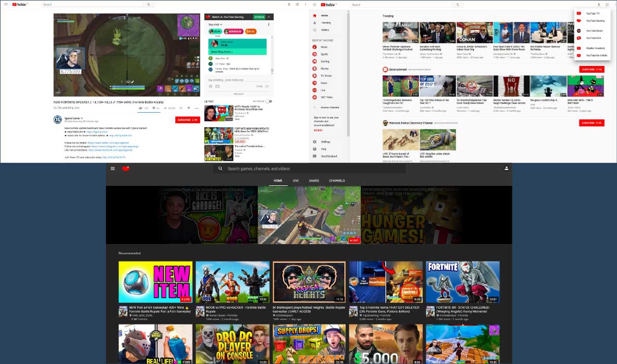Click Super Chat money icon in chat input
The width and height of the screenshot is (617, 364).
[217, 86]
